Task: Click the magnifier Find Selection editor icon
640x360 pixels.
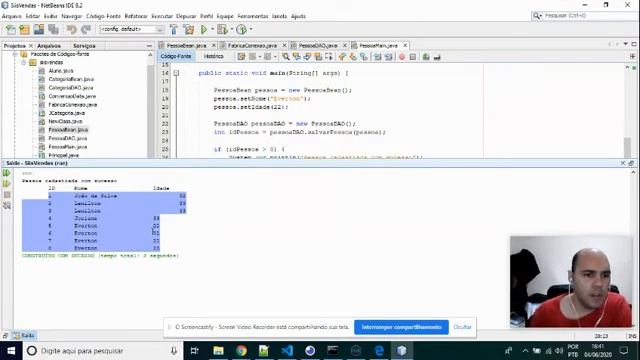Action: pyautogui.click(x=286, y=57)
